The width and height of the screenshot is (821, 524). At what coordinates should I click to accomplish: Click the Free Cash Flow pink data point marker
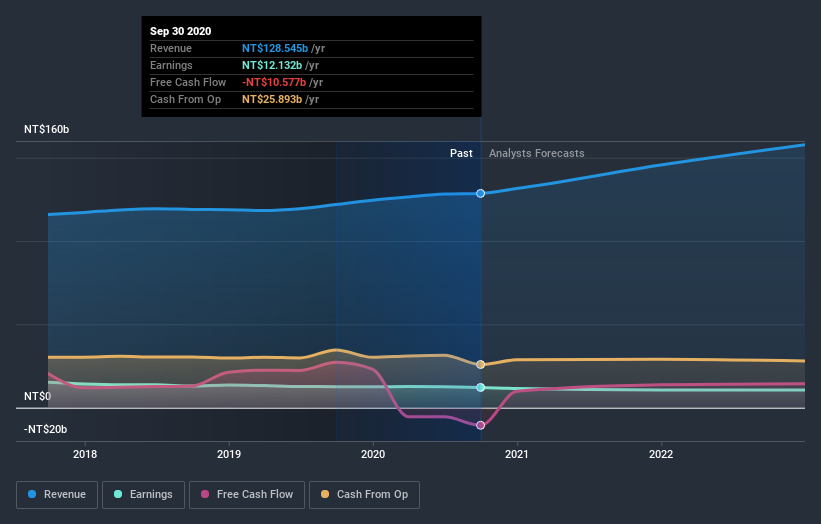point(481,425)
